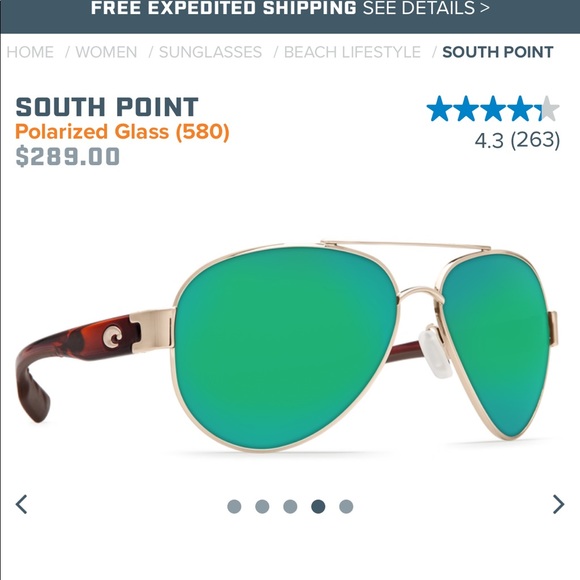This screenshot has height=580, width=580.
Task: Click the Polarized Glass (580) lens label
Action: 122,131
